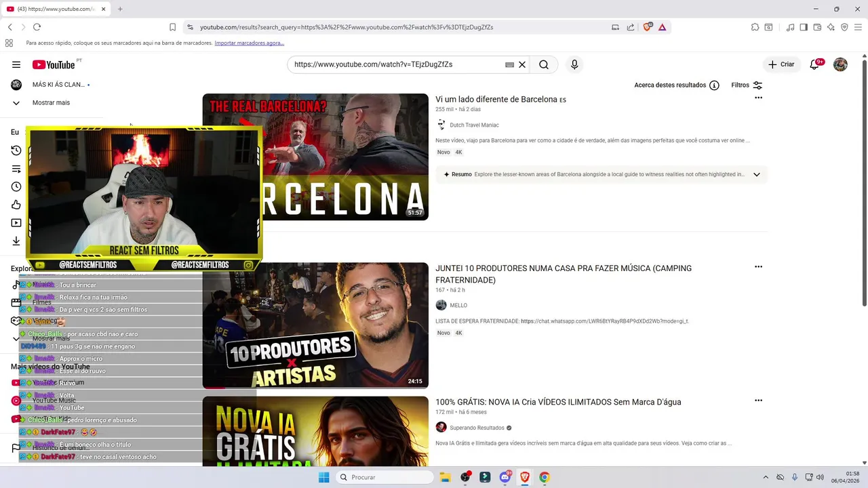Image resolution: width=868 pixels, height=488 pixels.
Task: Open 100% GRÁTIS NOVA IA video title
Action: [558, 402]
